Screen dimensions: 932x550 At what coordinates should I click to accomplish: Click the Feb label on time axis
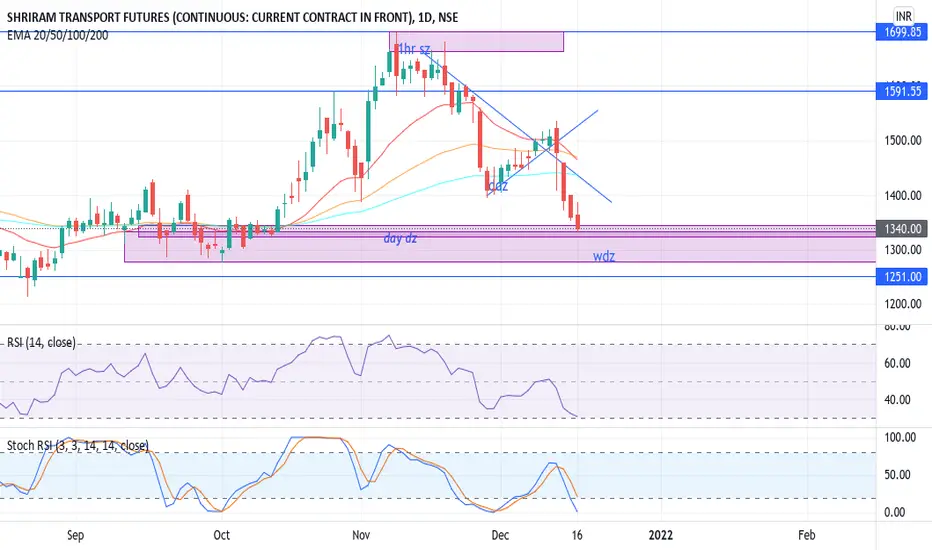(x=806, y=535)
